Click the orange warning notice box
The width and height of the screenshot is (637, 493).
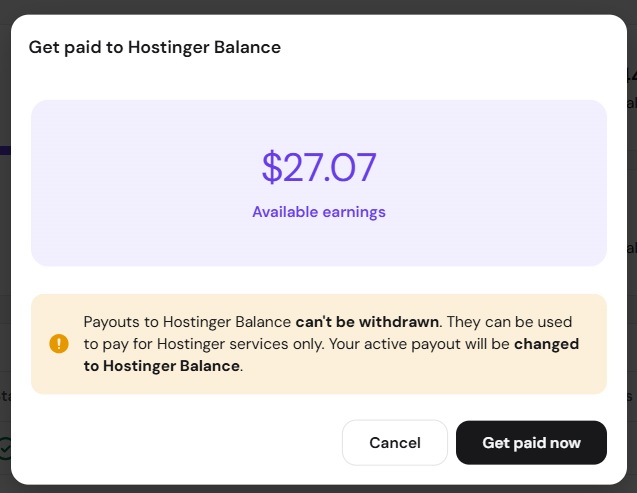[x=319, y=344]
